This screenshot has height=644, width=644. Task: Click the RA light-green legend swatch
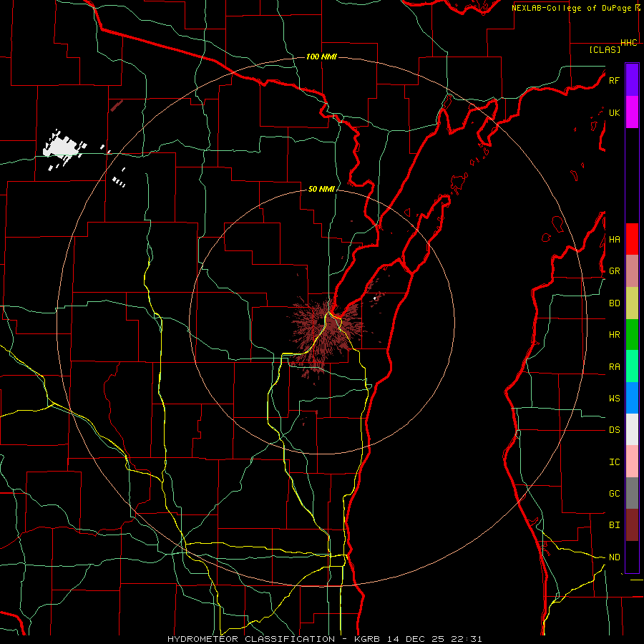click(x=632, y=366)
